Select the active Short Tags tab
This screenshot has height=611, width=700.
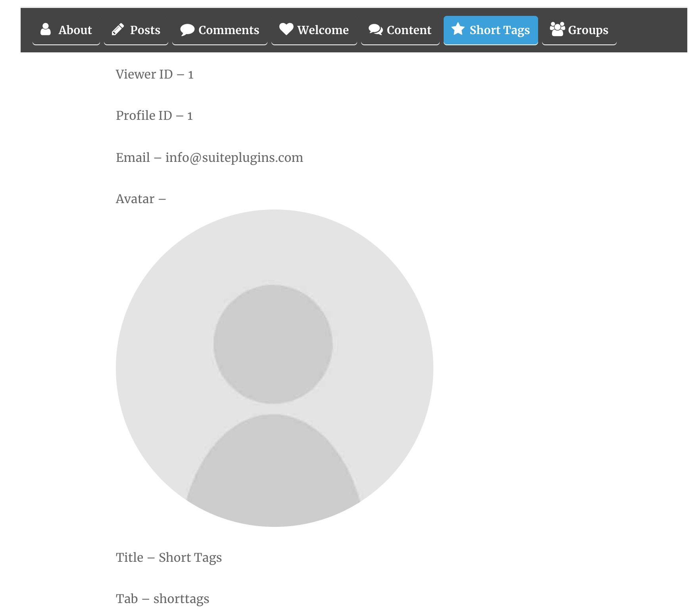tap(491, 31)
